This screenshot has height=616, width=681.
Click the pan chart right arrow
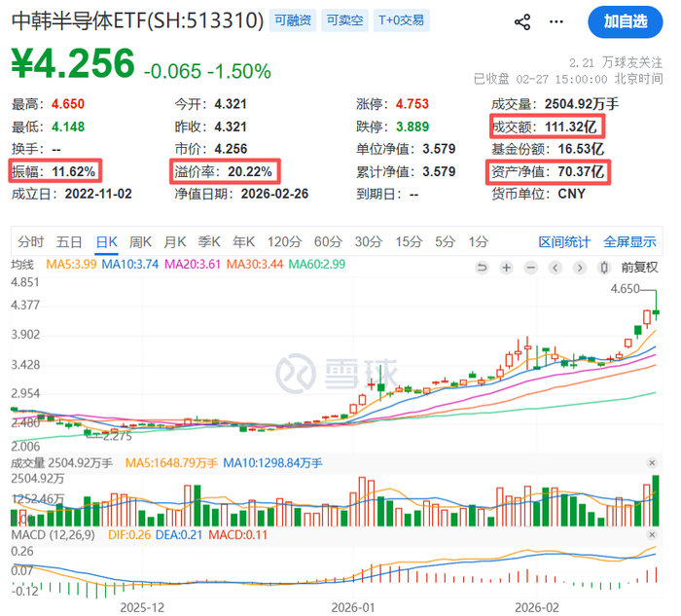pyautogui.click(x=580, y=268)
